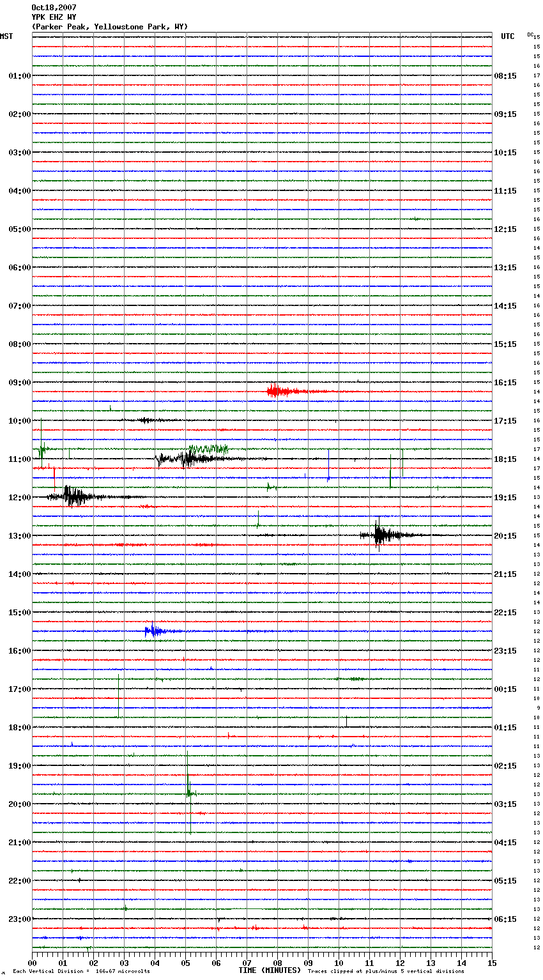Select the 21:00 MST time label
Image resolution: width=543 pixels, height=980 pixels.
[x=20, y=843]
